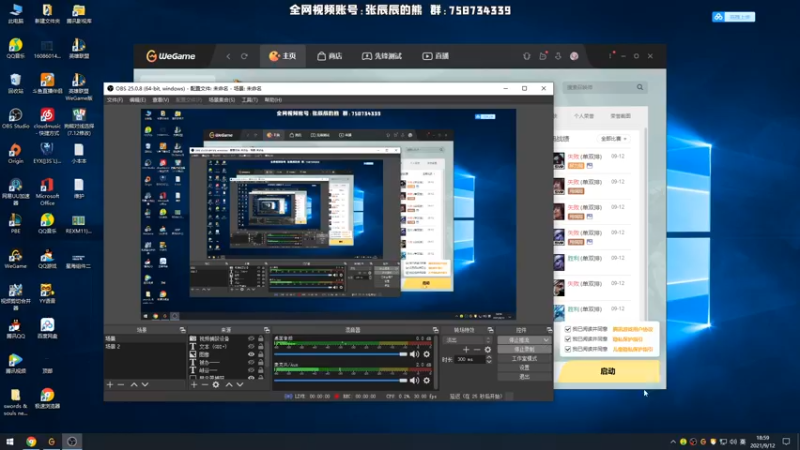Click the 退出 exit button in OBS
Screen dimensions: 800x450
pyautogui.click(x=524, y=377)
